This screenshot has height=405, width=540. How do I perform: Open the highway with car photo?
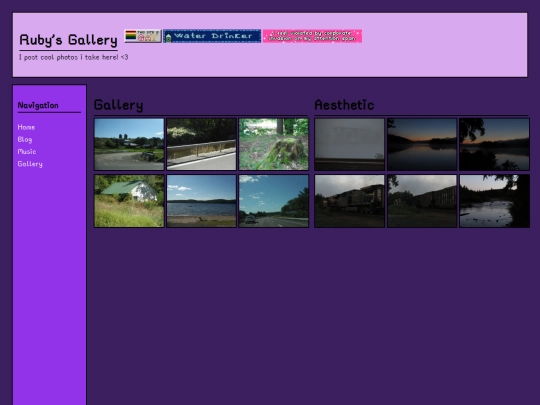pyautogui.click(x=274, y=201)
